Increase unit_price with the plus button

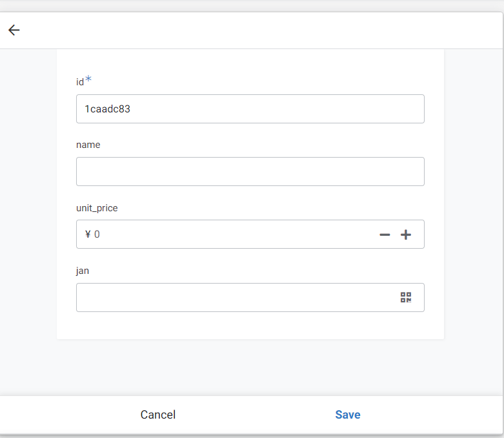[x=406, y=235]
